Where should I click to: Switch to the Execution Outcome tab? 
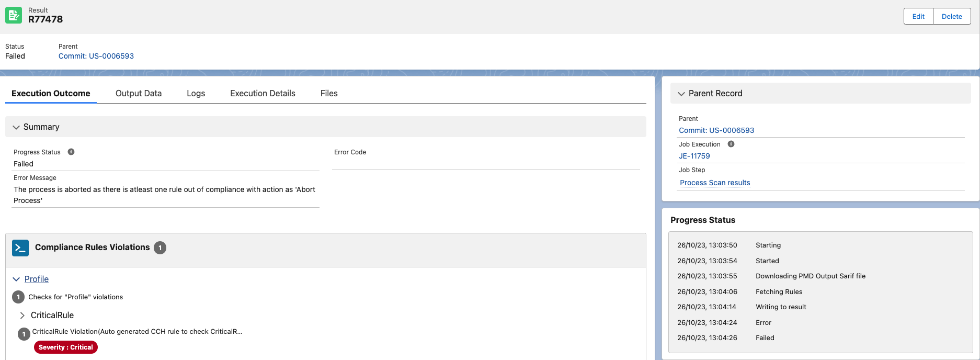pos(51,93)
